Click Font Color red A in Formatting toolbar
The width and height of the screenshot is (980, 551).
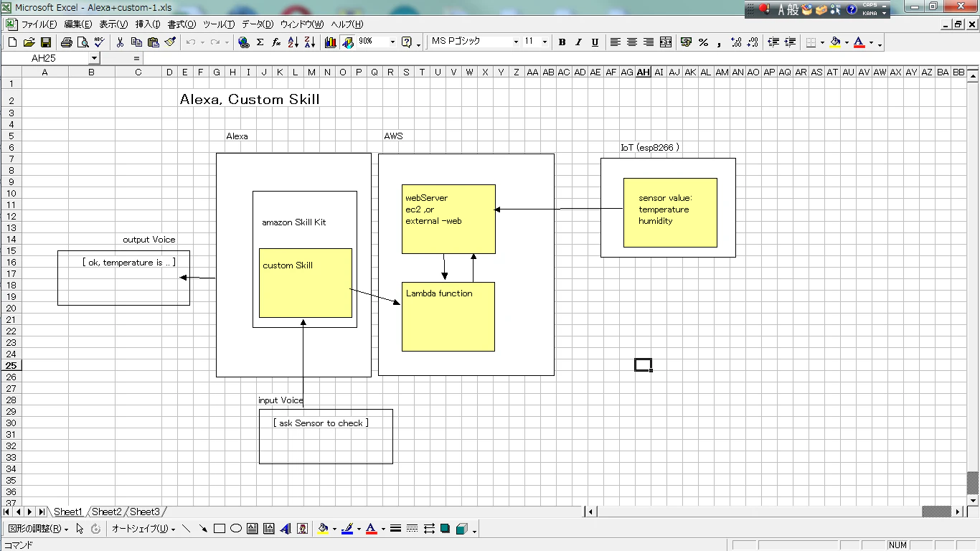pyautogui.click(x=859, y=42)
